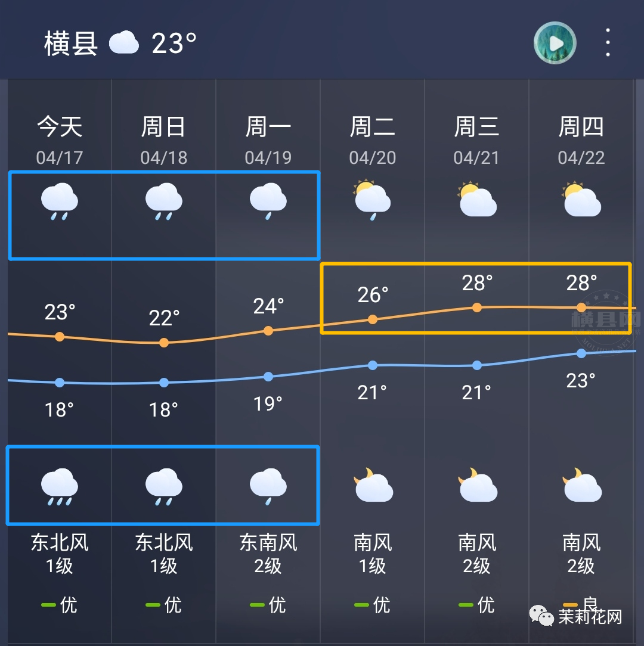
Task: Tap 周四 nighttime moon-cloud icon
Action: [582, 485]
